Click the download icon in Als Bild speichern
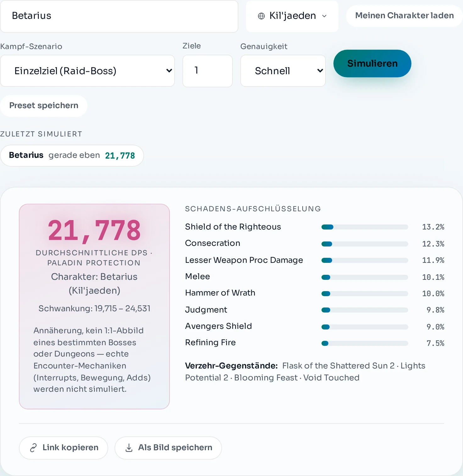This screenshot has width=463, height=476. tap(129, 448)
